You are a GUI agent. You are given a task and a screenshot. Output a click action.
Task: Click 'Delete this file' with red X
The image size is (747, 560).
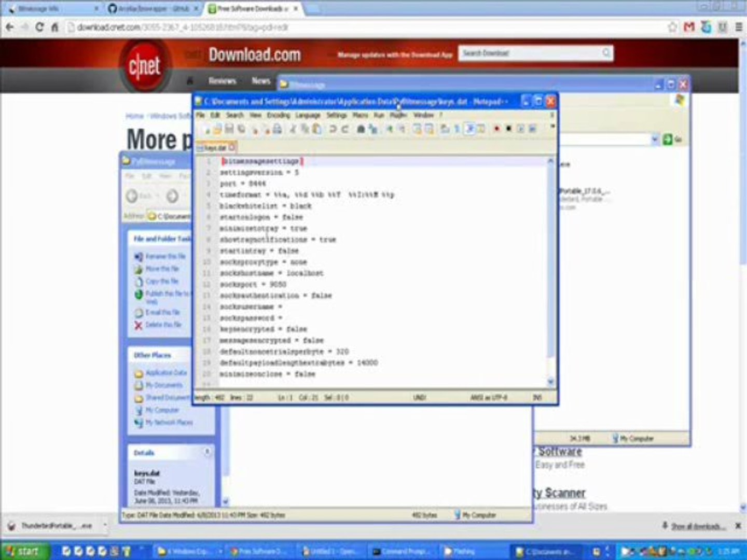(163, 325)
